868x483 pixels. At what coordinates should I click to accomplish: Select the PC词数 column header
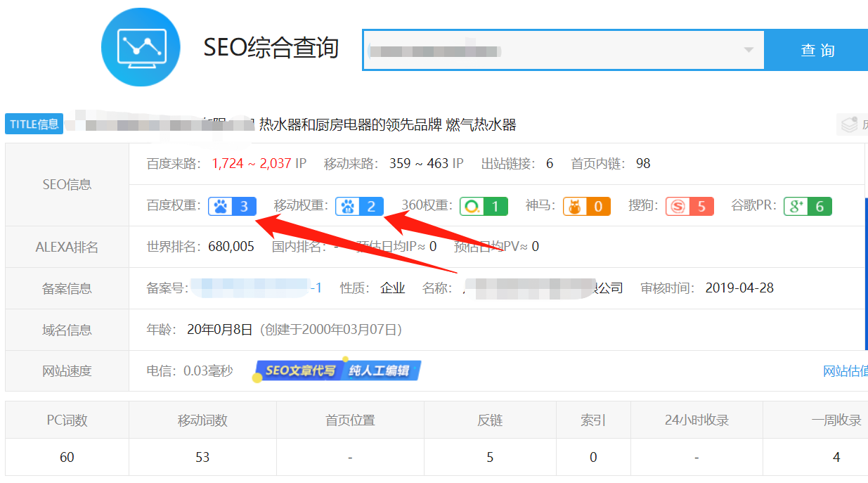(66, 419)
